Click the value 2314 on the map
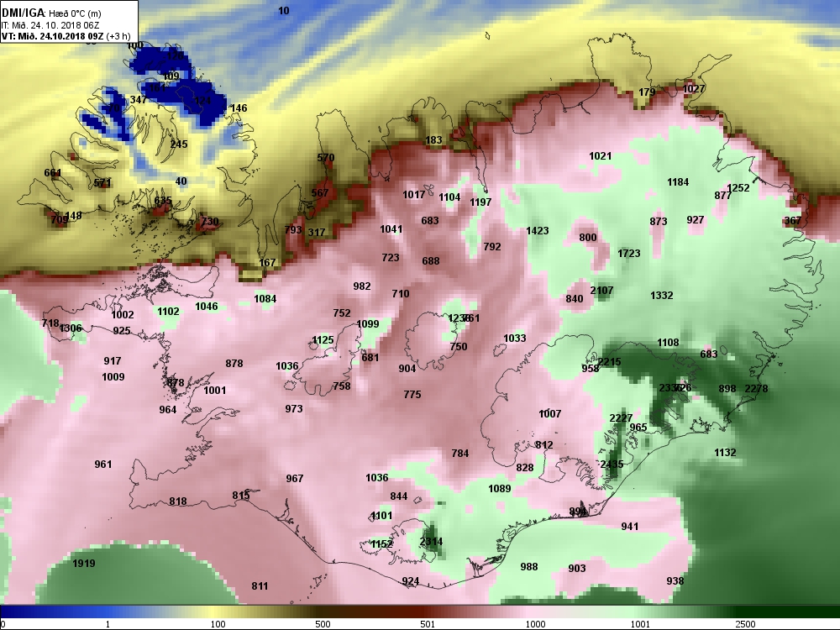 tap(431, 541)
